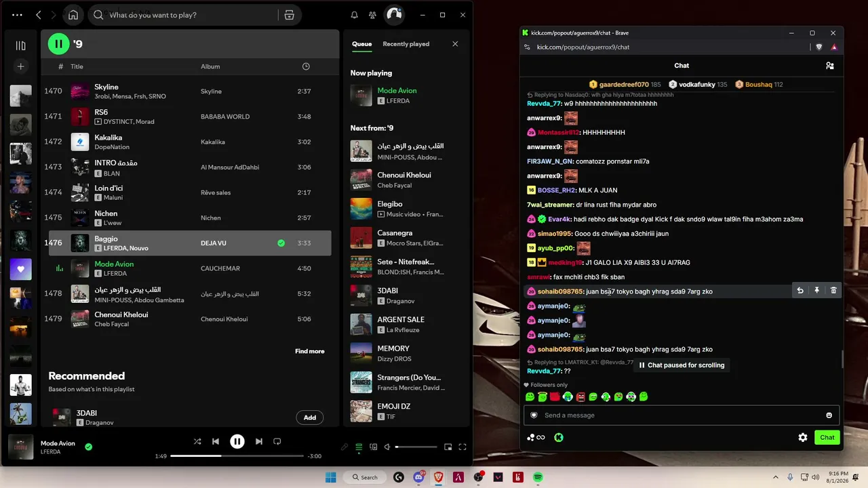Image resolution: width=868 pixels, height=488 pixels.
Task: Add 3DABI to the playlist
Action: point(310,418)
